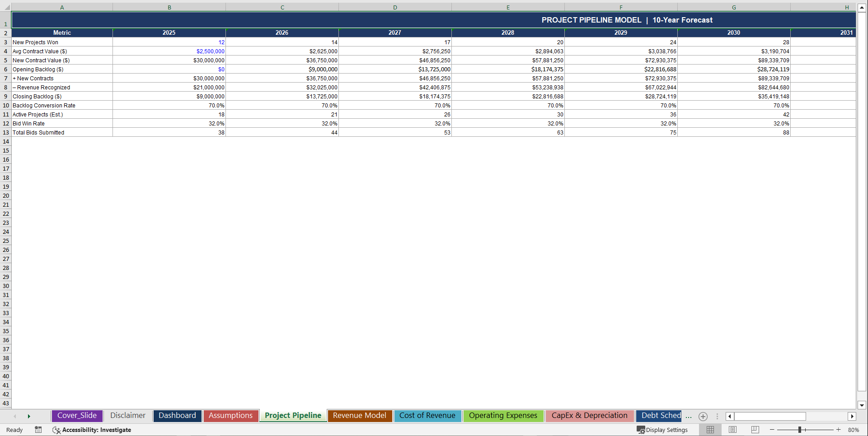The height and width of the screenshot is (436, 868).
Task: Add a new worksheet with the plus button
Action: 703,416
